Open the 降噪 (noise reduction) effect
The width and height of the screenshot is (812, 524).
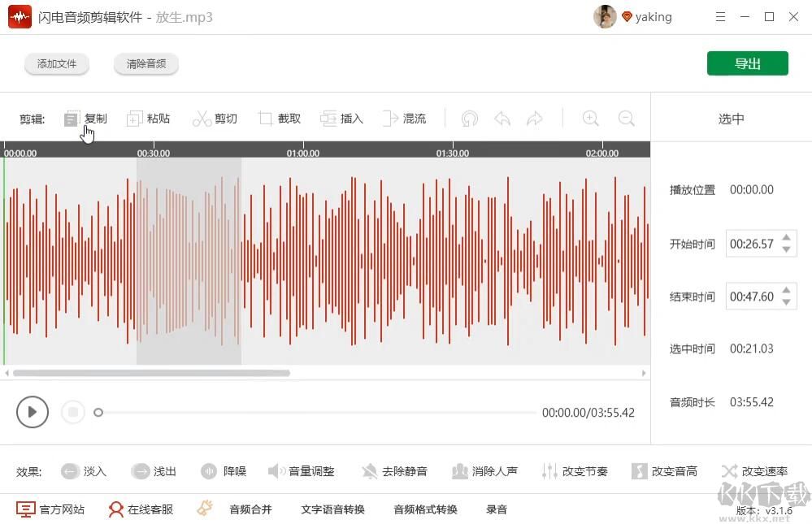[x=224, y=471]
